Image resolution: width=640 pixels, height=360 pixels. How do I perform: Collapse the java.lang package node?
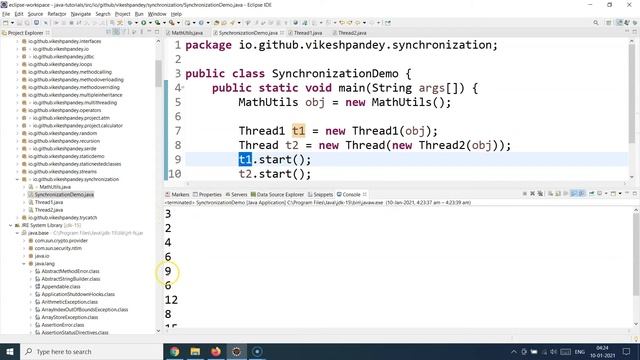tap(24, 264)
